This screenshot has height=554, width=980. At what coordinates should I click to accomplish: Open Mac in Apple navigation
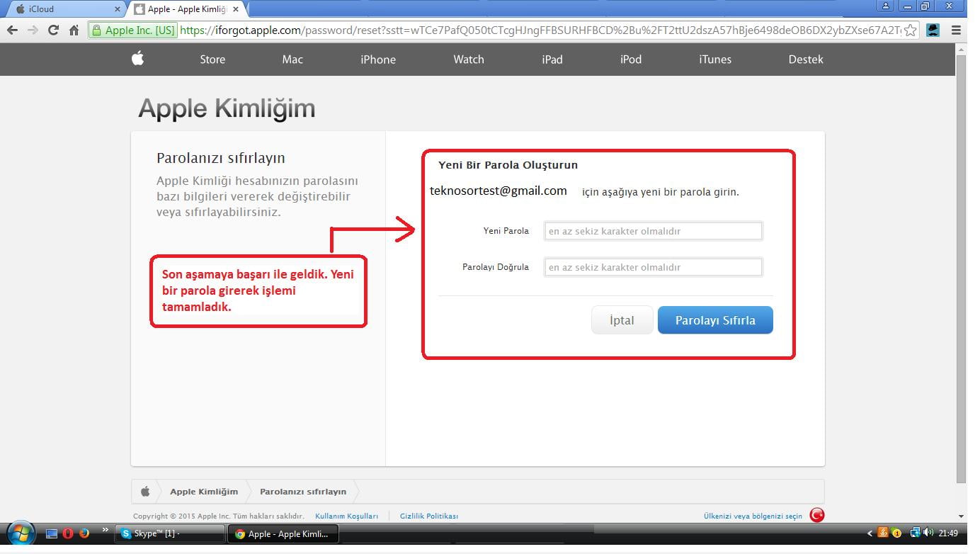pyautogui.click(x=292, y=60)
